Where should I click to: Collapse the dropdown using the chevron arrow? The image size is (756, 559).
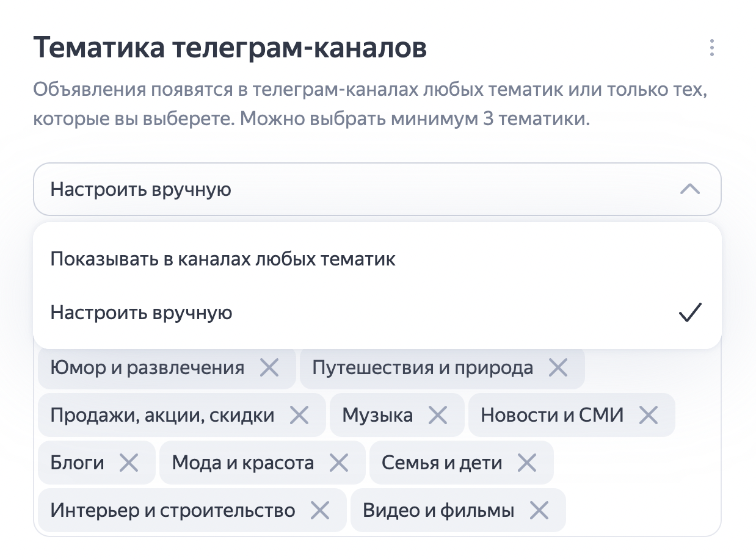pos(689,189)
